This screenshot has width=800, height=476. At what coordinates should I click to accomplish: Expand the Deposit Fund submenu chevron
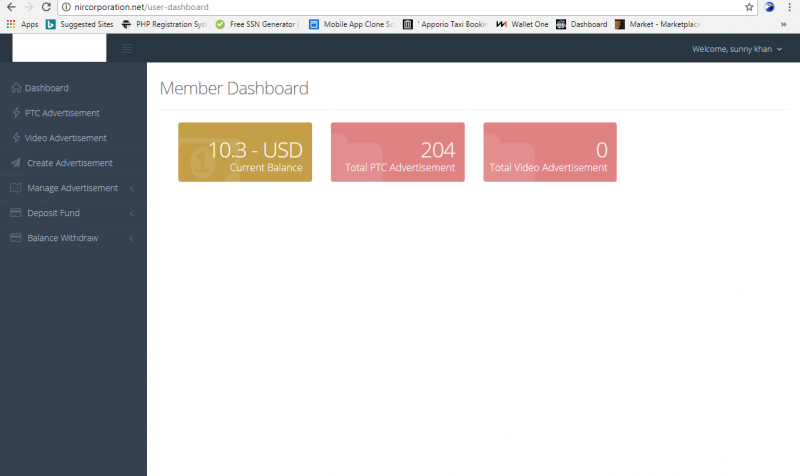tap(132, 213)
